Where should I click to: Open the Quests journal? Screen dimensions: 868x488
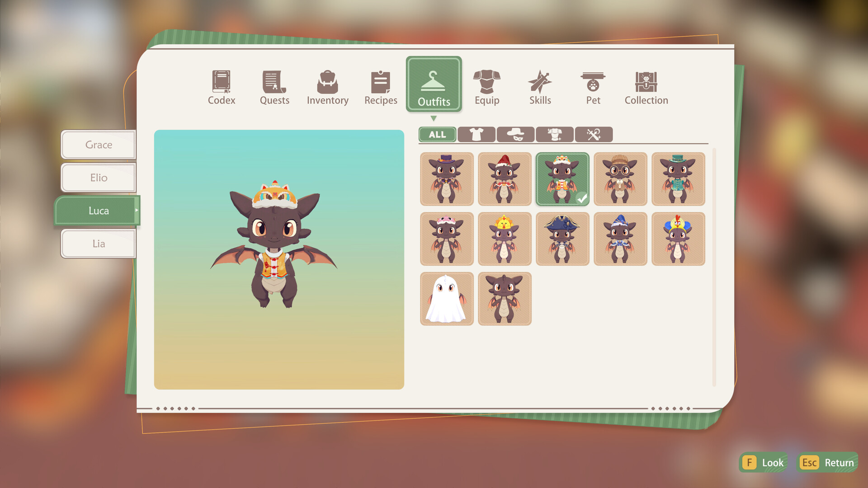click(x=274, y=86)
